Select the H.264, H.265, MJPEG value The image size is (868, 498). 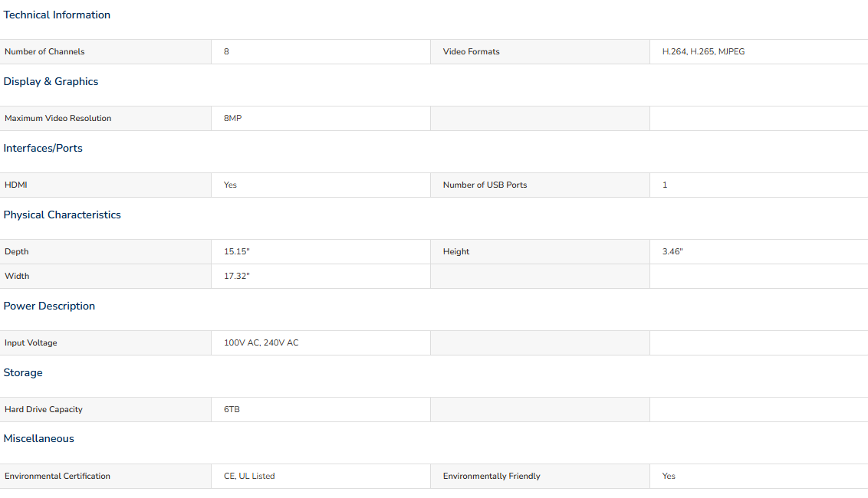(x=703, y=51)
